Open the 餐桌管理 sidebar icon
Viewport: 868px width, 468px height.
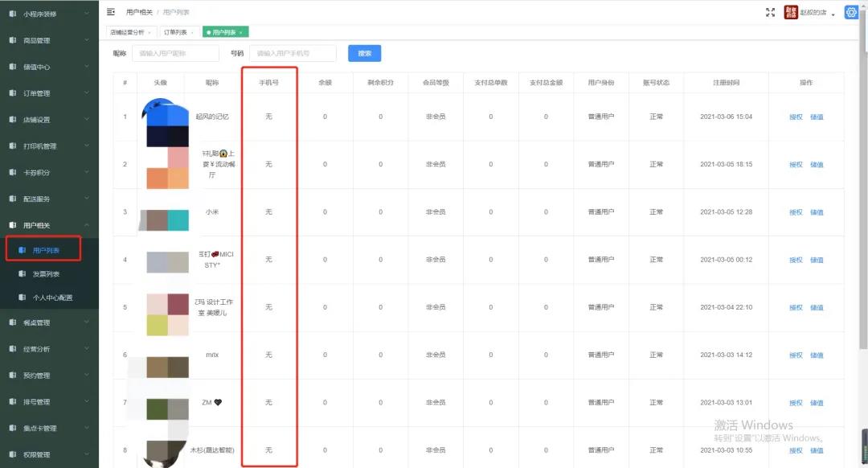pyautogui.click(x=12, y=322)
